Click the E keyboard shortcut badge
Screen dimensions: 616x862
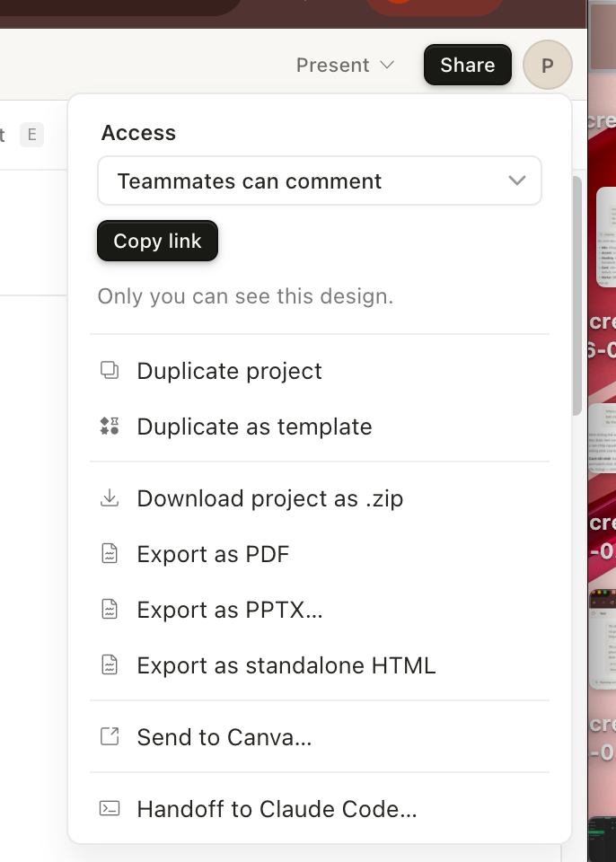(x=32, y=135)
